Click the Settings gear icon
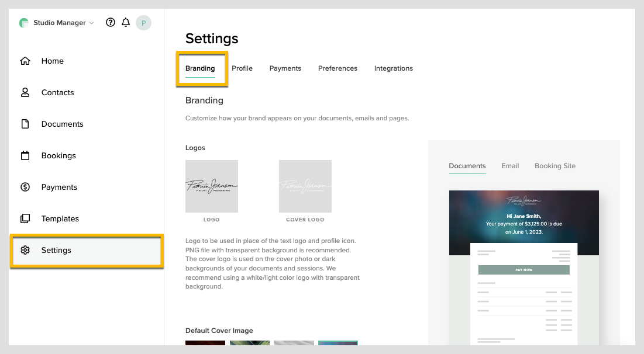644x354 pixels. [25, 250]
